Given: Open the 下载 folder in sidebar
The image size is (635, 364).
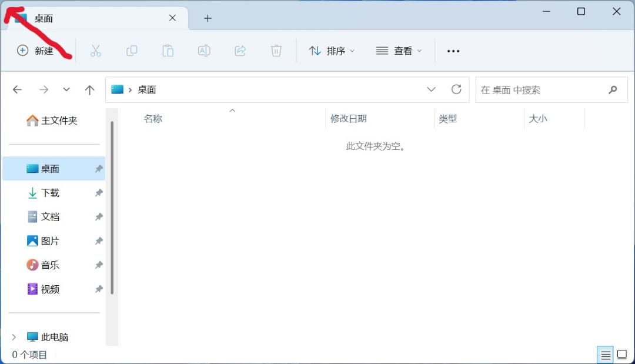Looking at the screenshot, I should point(51,192).
